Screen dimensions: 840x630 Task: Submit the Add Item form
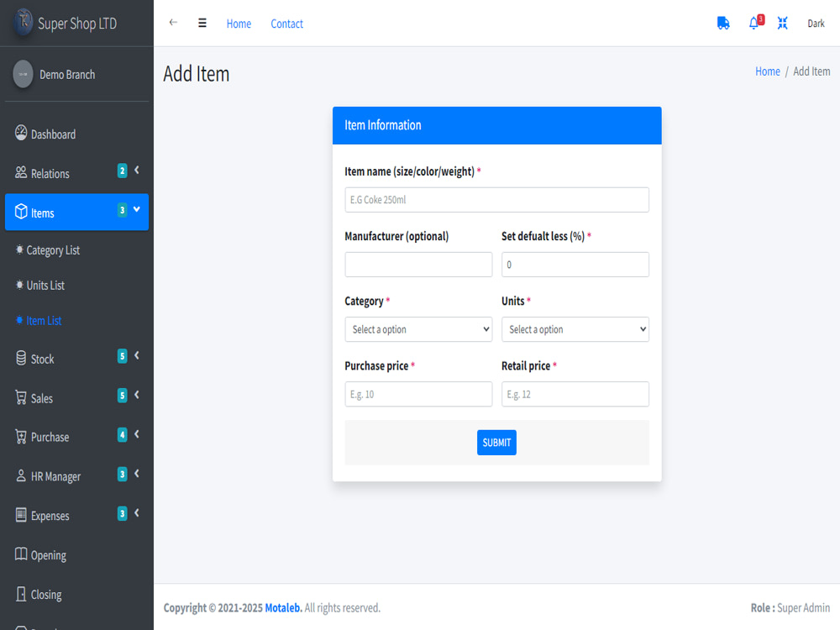[x=496, y=443]
